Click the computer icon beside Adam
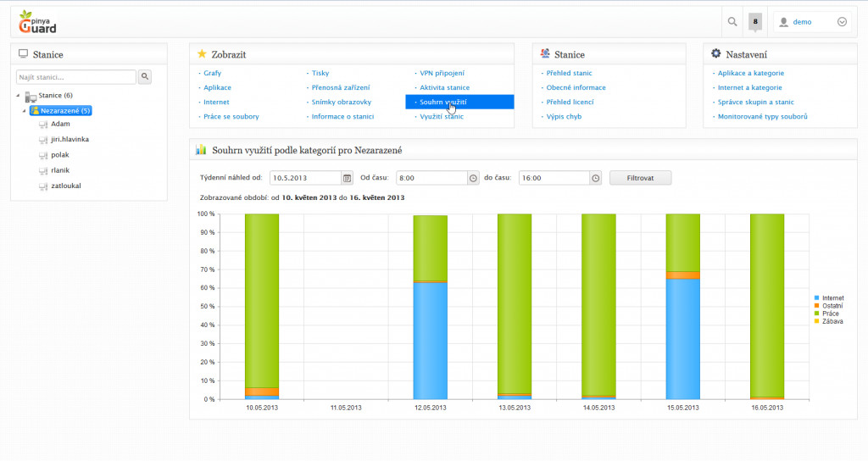Screen dimensions: 868x461 click(43, 125)
